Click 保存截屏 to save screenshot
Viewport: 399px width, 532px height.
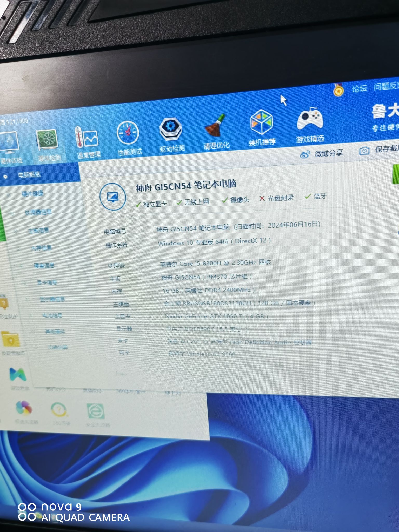[387, 149]
